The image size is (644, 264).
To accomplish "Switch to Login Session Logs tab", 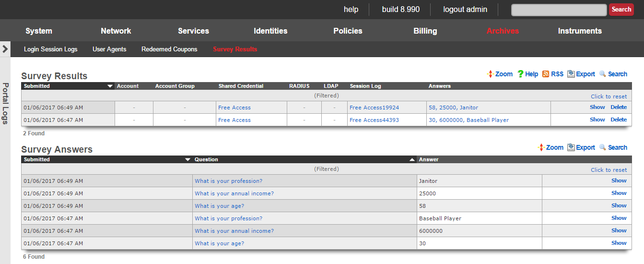I will pos(50,49).
